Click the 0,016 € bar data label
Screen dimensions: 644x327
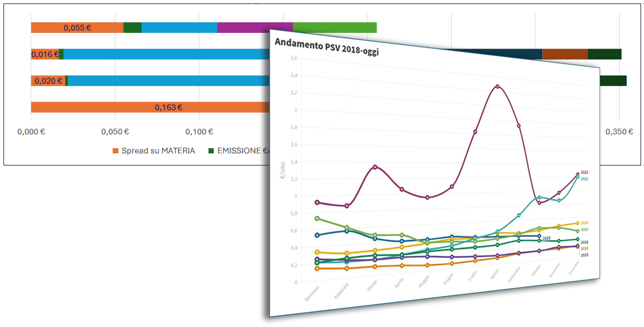pyautogui.click(x=45, y=54)
